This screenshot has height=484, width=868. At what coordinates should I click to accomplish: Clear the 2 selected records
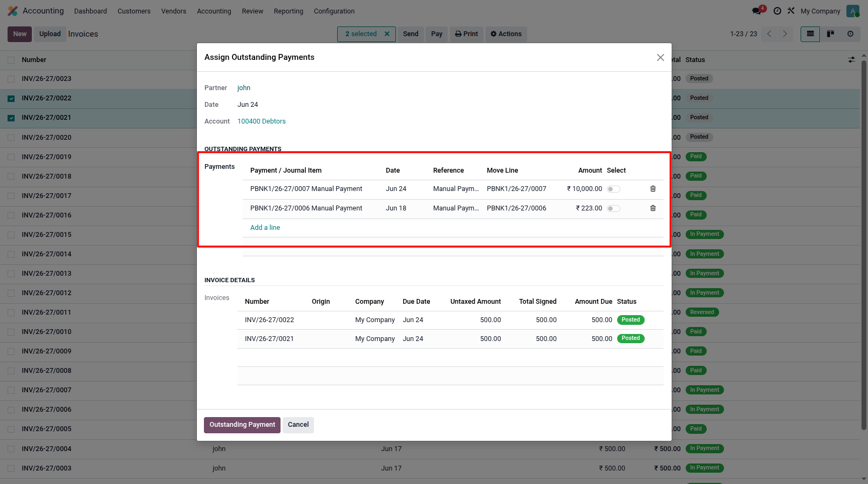387,34
